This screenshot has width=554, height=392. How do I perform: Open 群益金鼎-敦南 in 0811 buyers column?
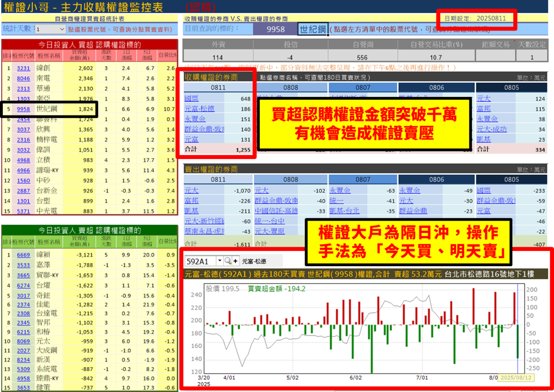[x=204, y=129]
